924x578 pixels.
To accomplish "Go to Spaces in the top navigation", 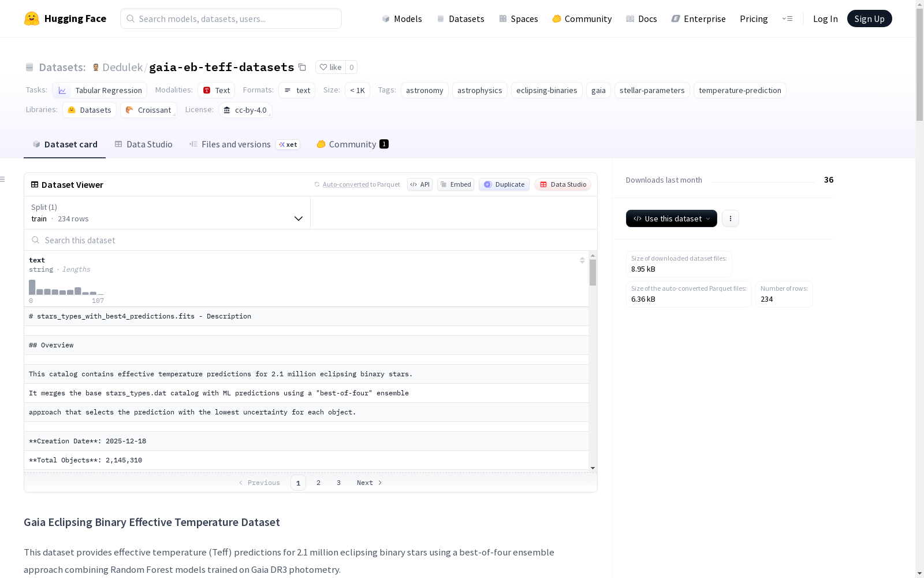I will (518, 18).
